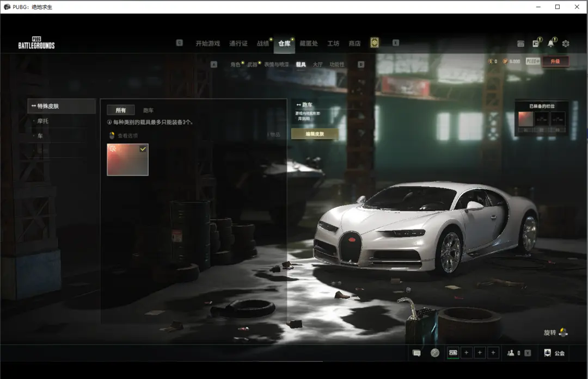Expand the 特殊皮肤 category
Screen dimensions: 588x379
62,106
